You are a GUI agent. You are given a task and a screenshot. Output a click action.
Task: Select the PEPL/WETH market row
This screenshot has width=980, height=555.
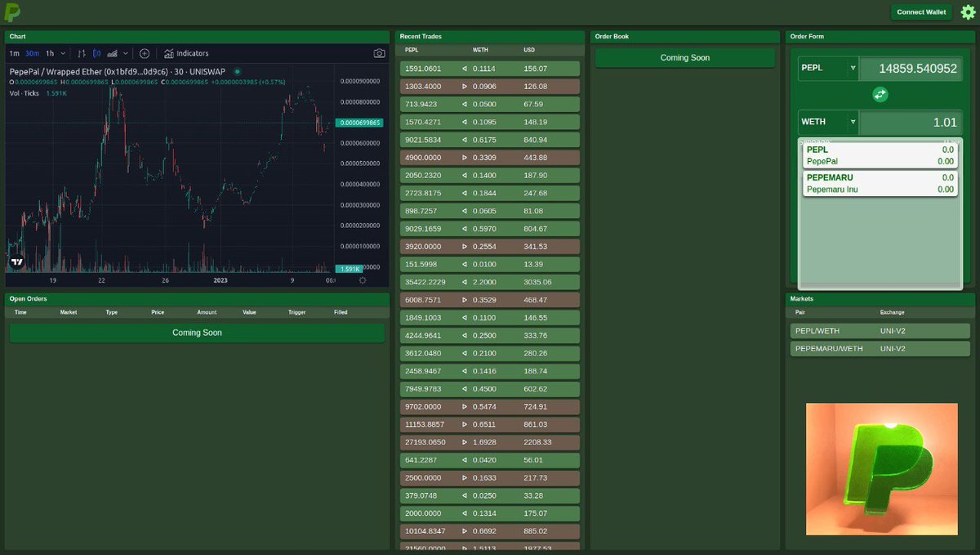click(880, 331)
